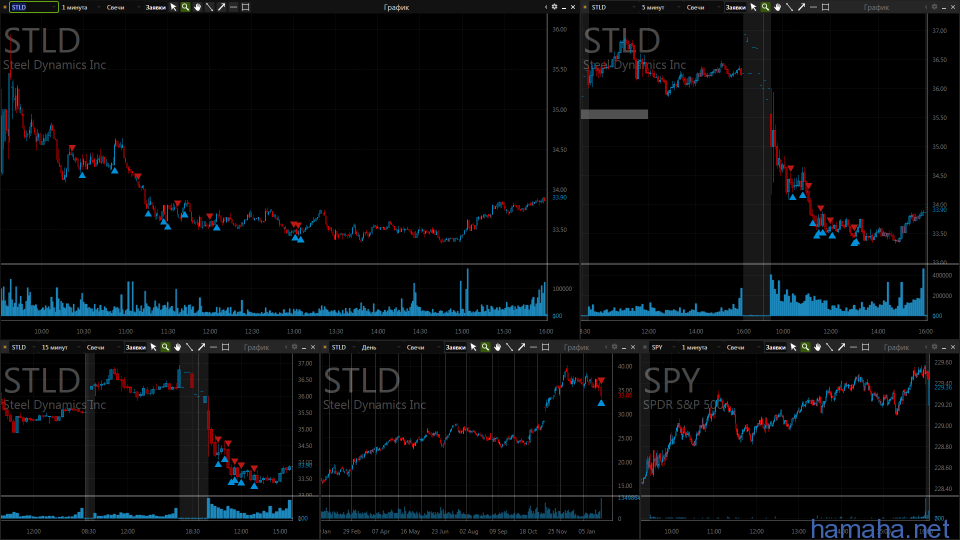960x540 pixels.
Task: Pick rectangle tool in STLD 1-minute chart
Action: (246, 7)
